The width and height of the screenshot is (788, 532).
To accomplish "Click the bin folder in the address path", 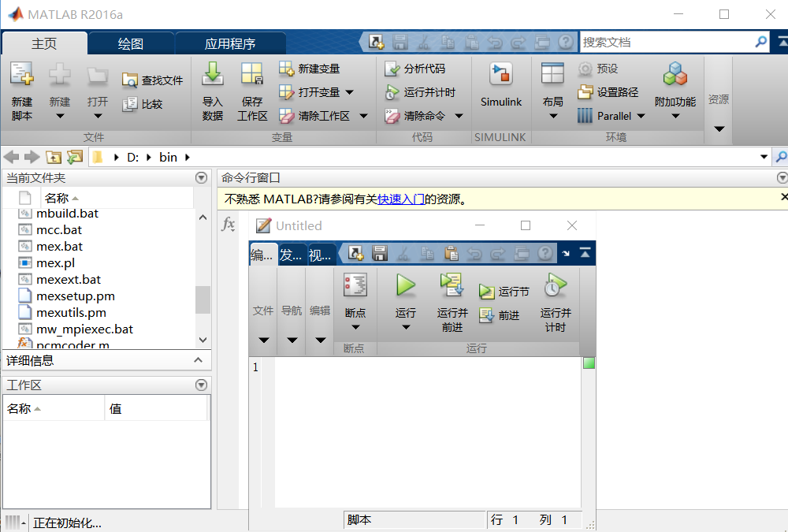I will coord(169,158).
